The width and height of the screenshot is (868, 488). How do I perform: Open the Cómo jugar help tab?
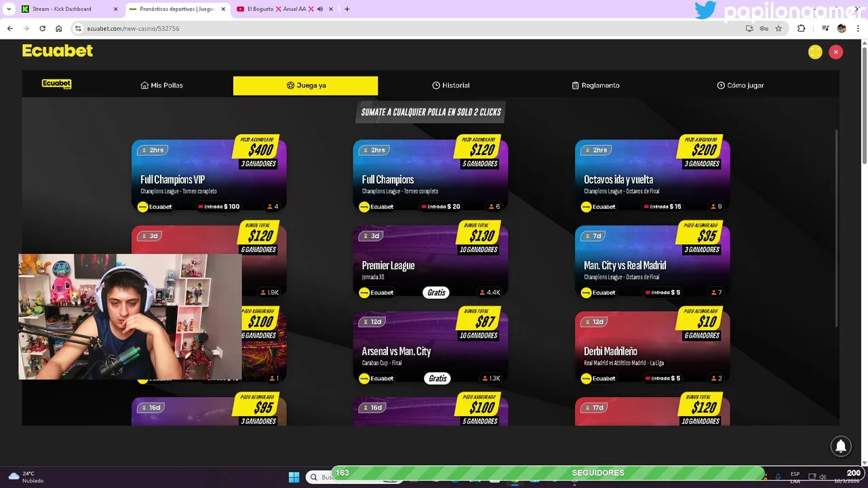coord(741,85)
